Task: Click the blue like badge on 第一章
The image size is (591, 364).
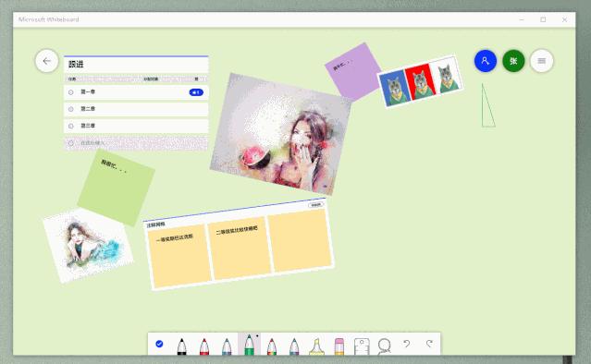Action: [196, 92]
